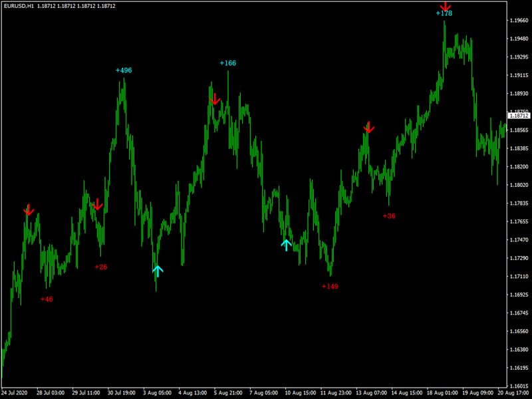This screenshot has width=532, height=399.
Task: Click price axis level 1.18565
Action: (x=519, y=130)
